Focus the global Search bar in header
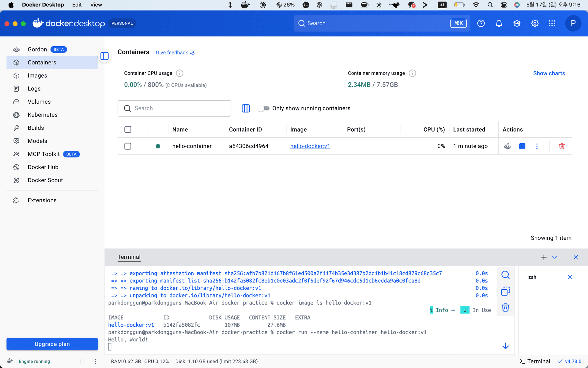Screen dimensions: 588x368 coord(382,23)
